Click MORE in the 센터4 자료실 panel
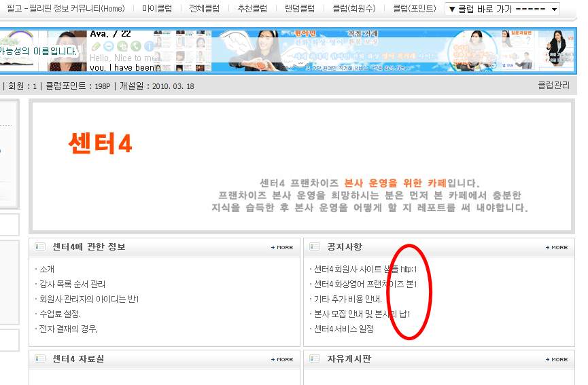Screen dimensions: 588x385 tap(282, 359)
